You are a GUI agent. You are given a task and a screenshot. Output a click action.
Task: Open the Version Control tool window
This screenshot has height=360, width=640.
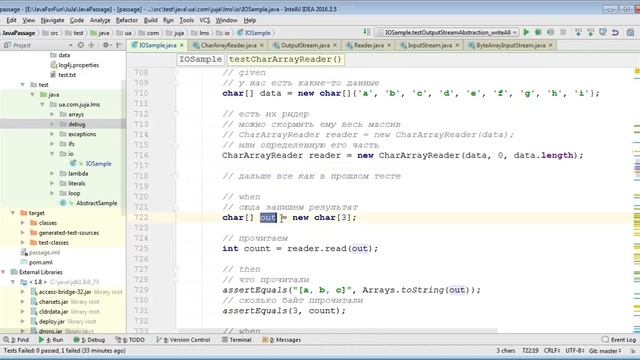[x=183, y=340]
